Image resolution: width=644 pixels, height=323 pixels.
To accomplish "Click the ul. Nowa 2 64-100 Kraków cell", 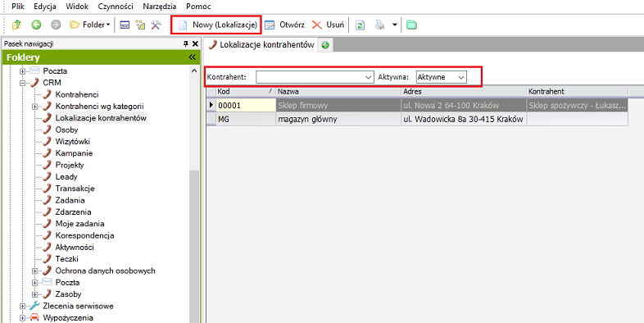I will coord(463,105).
